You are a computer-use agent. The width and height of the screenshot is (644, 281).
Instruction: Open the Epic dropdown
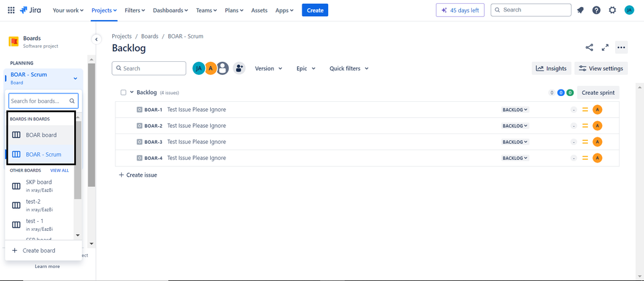pos(306,68)
